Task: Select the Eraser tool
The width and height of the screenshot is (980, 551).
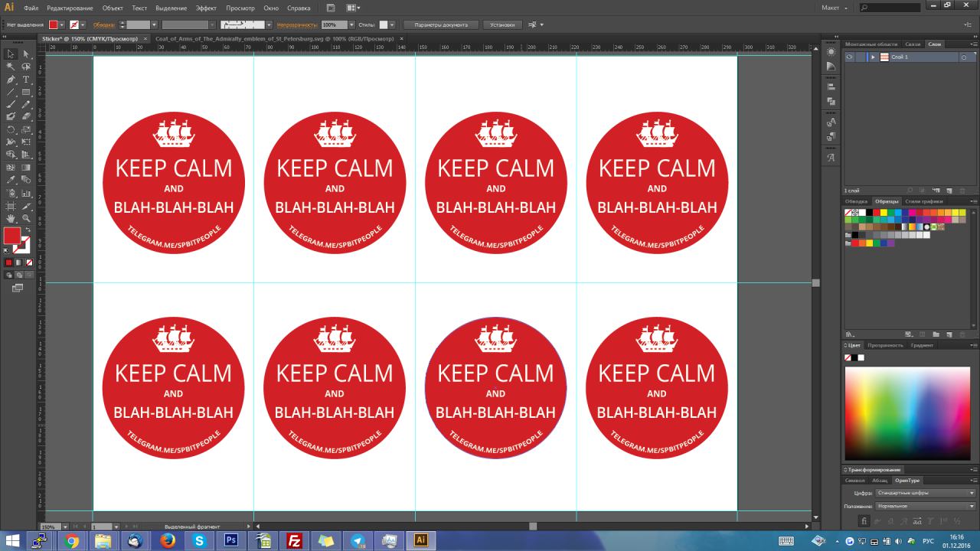Action: click(25, 117)
